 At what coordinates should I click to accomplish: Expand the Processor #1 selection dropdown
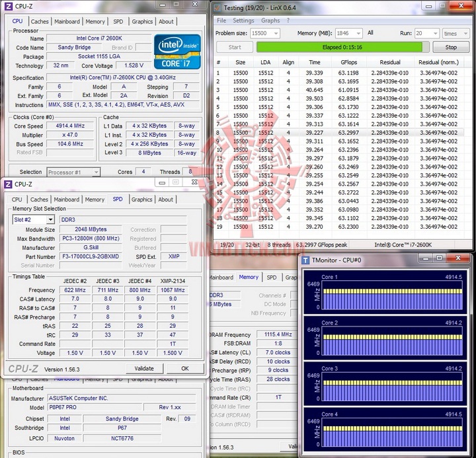point(96,172)
